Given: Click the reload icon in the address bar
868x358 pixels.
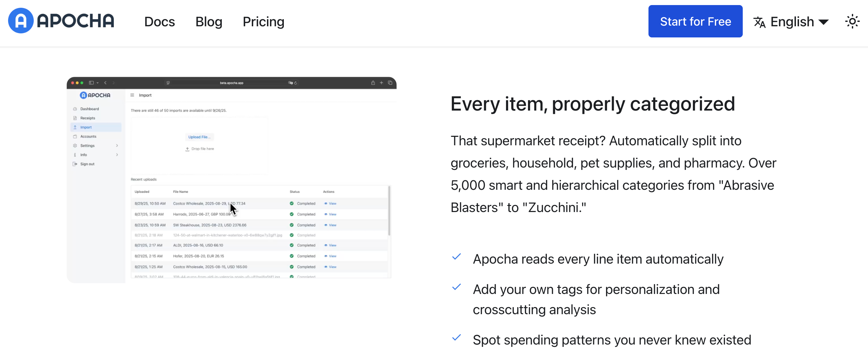Looking at the screenshot, I should pyautogui.click(x=296, y=83).
